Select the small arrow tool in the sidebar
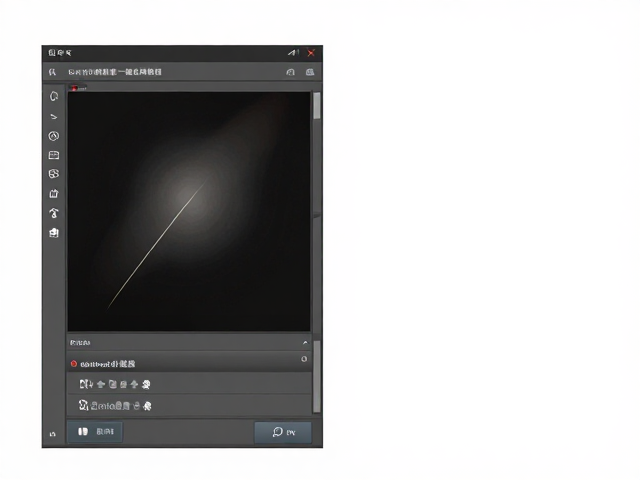 (x=54, y=117)
